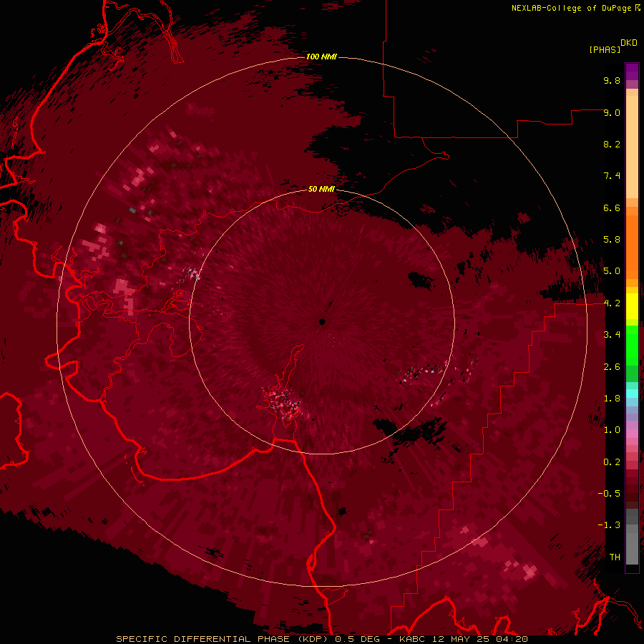The image size is (644, 644).
Task: Click the KABC 12 MAY 25 04:20 timestamp
Action: point(463,639)
